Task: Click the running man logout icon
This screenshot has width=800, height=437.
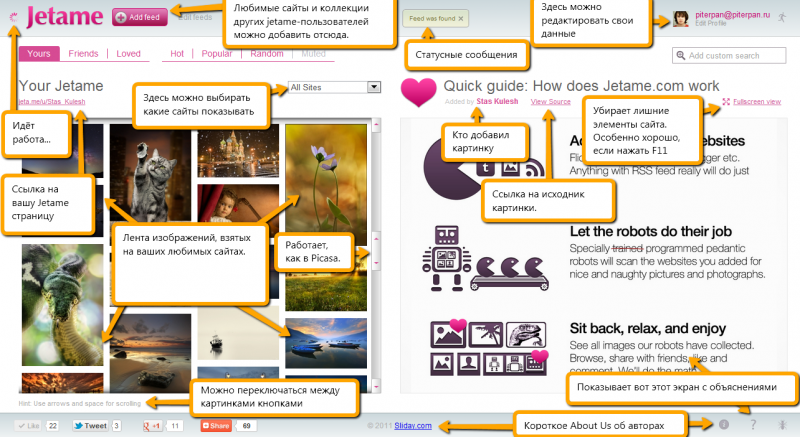Action: click(782, 17)
